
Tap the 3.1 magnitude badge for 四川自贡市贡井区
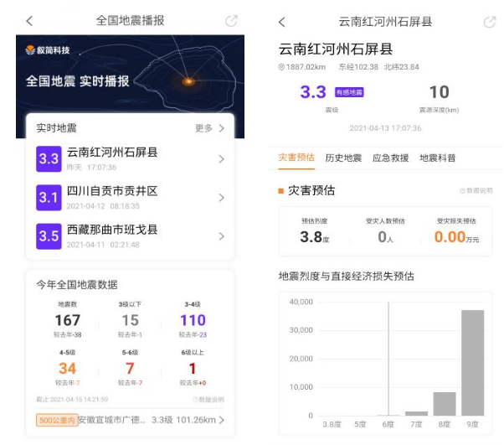49,198
